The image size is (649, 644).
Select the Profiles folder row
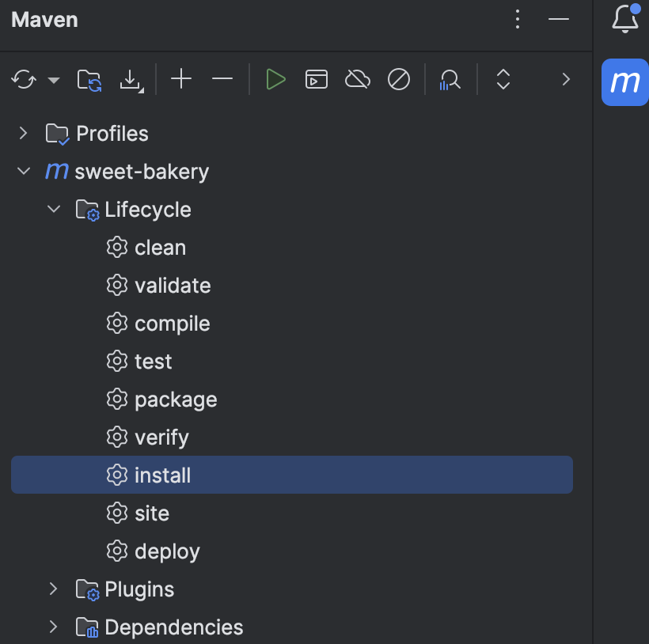point(292,133)
